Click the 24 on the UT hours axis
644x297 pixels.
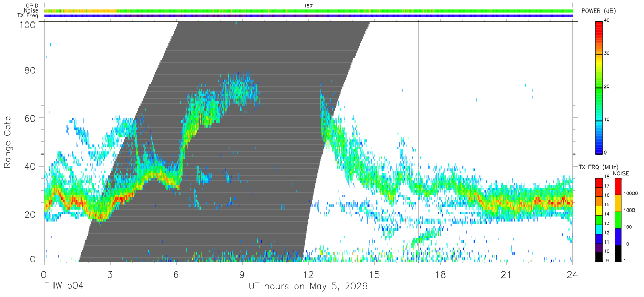point(573,274)
